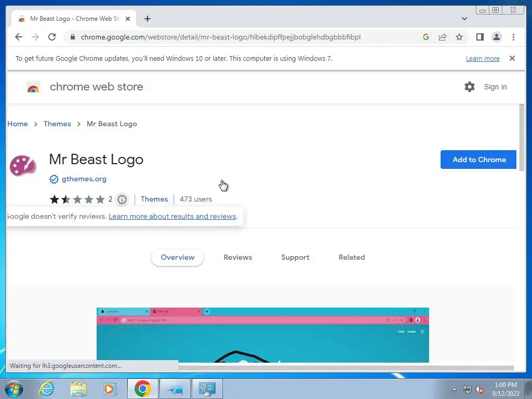Viewport: 532px width, 399px height.
Task: Click the rating info icon
Action: click(x=122, y=199)
